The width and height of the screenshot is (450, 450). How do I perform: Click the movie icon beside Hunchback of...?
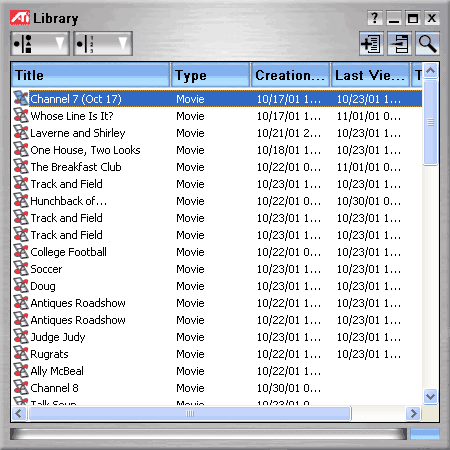(21, 201)
